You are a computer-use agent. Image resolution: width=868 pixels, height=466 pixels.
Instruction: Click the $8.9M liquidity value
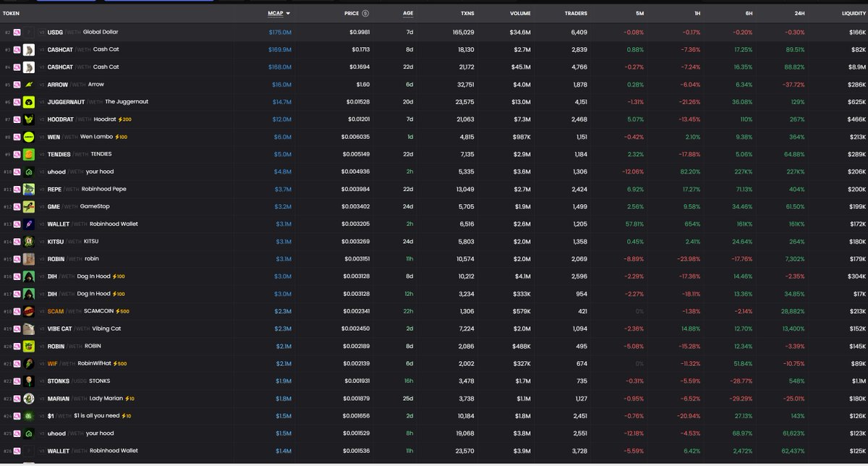857,67
